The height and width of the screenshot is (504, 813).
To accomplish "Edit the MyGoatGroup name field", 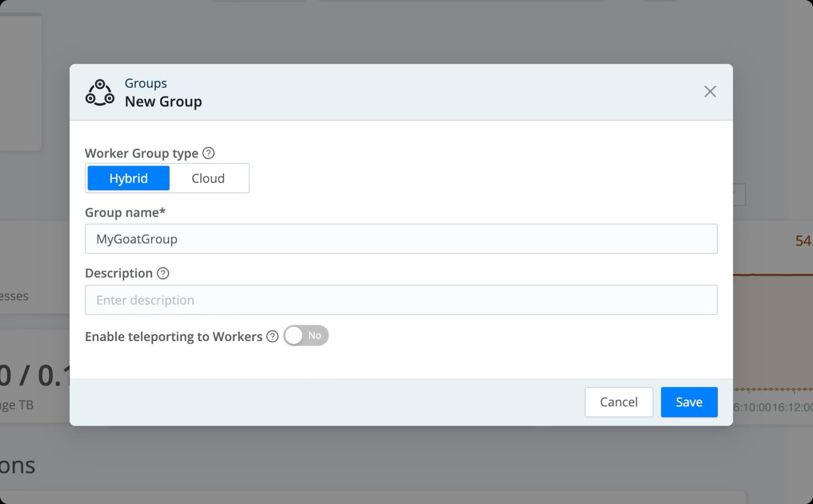I will 401,239.
